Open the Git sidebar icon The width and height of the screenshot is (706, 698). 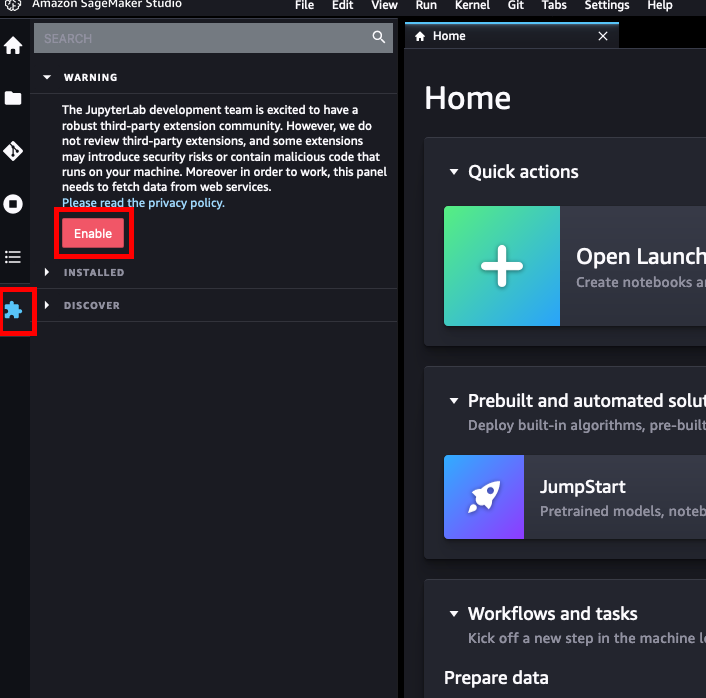coord(13,151)
